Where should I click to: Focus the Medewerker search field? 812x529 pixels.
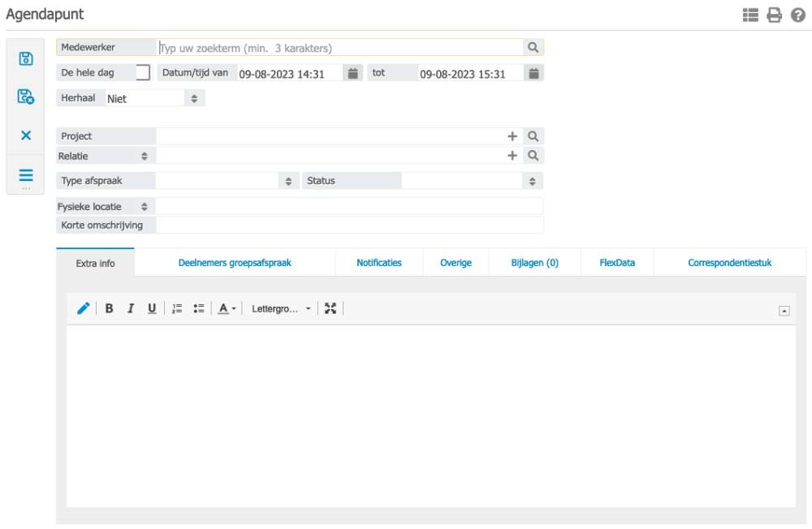[339, 48]
